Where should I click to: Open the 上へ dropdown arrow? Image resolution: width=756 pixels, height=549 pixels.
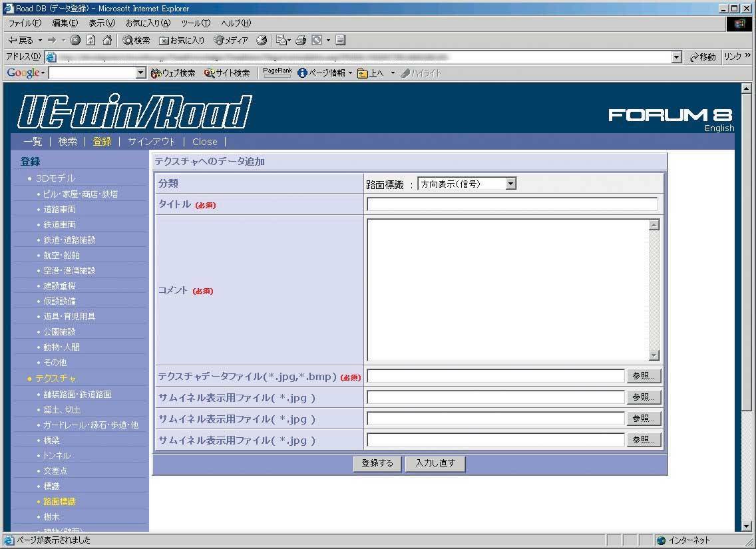coord(393,73)
